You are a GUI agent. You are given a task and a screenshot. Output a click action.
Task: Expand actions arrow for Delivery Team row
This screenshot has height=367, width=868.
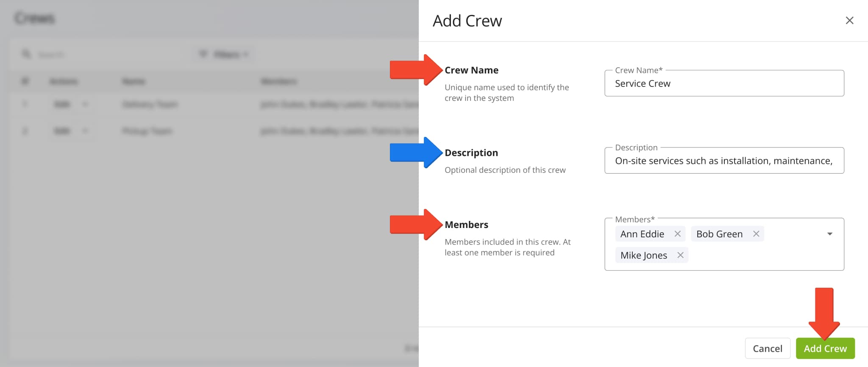click(85, 104)
